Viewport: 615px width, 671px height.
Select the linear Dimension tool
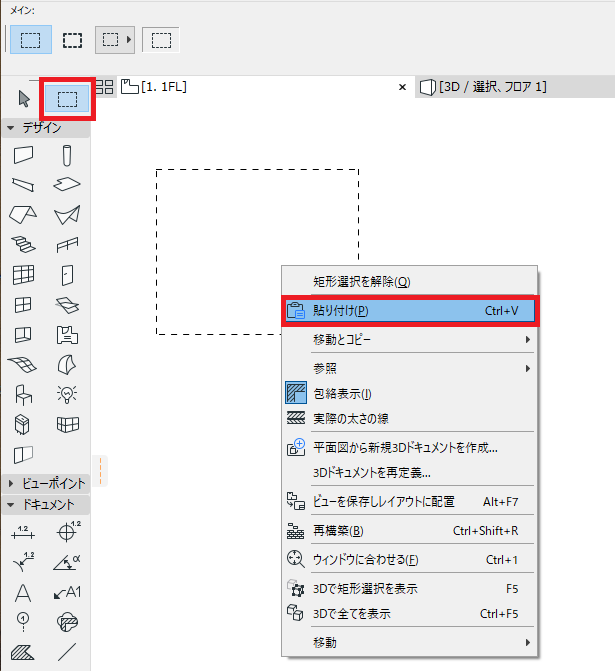tap(23, 532)
